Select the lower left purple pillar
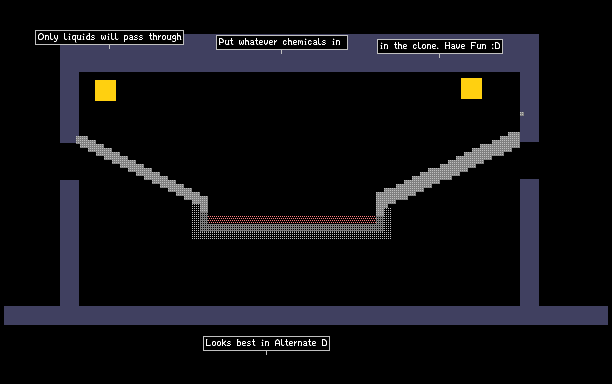 point(69,243)
